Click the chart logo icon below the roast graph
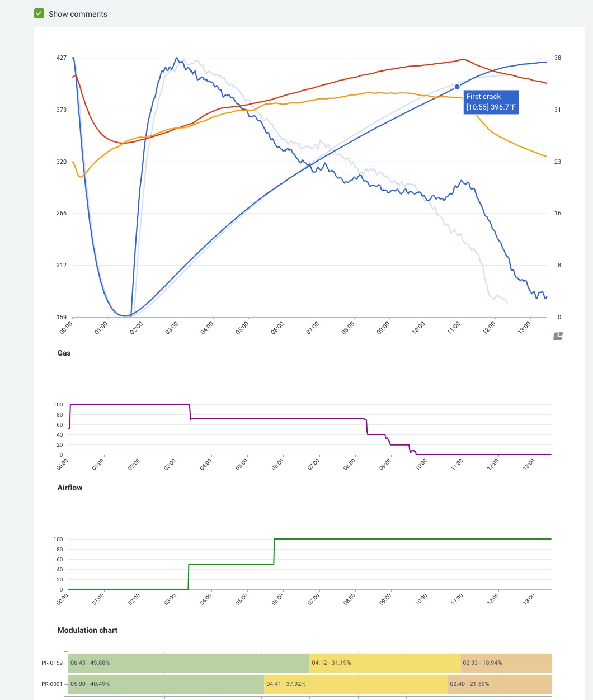Viewport: 593px width, 700px height. [558, 336]
